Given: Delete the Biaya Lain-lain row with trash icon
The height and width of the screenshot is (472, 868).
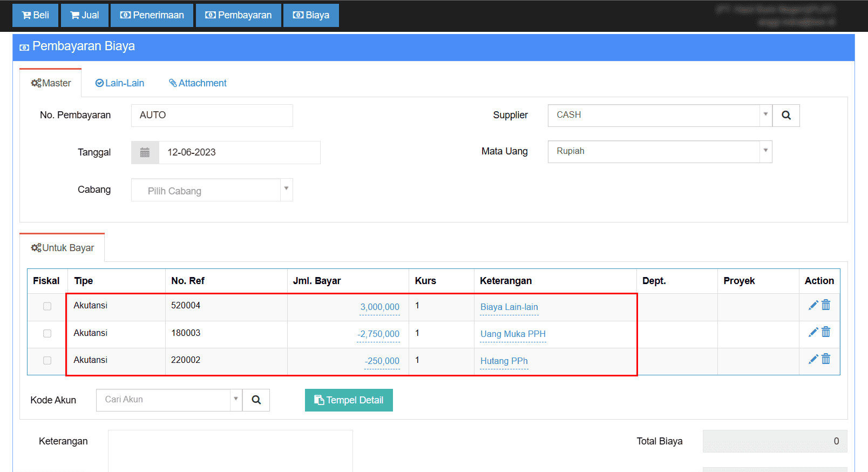Looking at the screenshot, I should click(826, 306).
